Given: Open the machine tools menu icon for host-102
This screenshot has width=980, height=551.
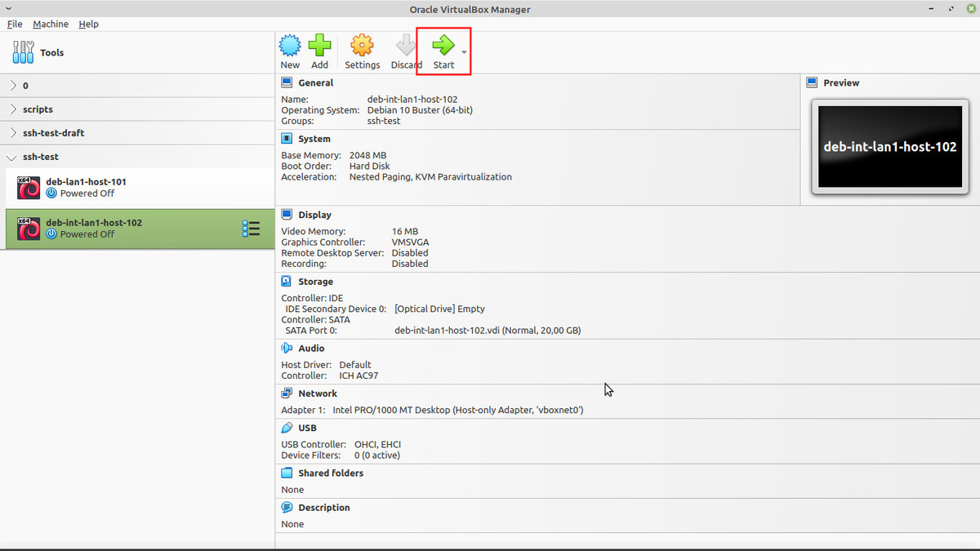Looking at the screenshot, I should (252, 229).
